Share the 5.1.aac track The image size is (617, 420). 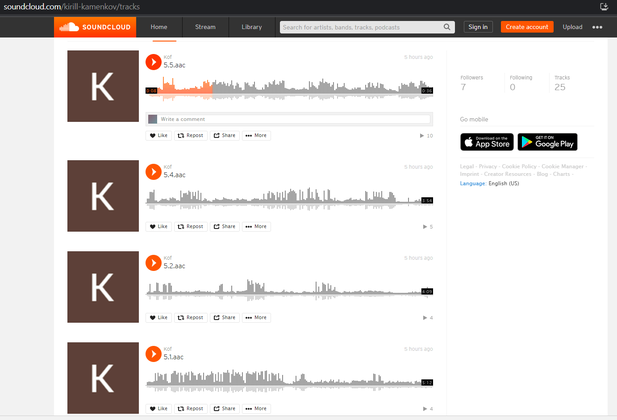[224, 409]
